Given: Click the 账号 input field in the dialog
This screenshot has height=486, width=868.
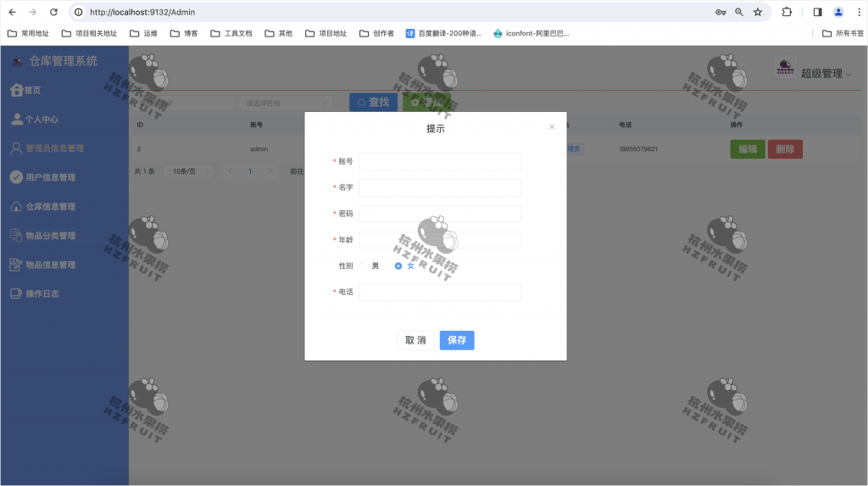Looking at the screenshot, I should tap(440, 161).
